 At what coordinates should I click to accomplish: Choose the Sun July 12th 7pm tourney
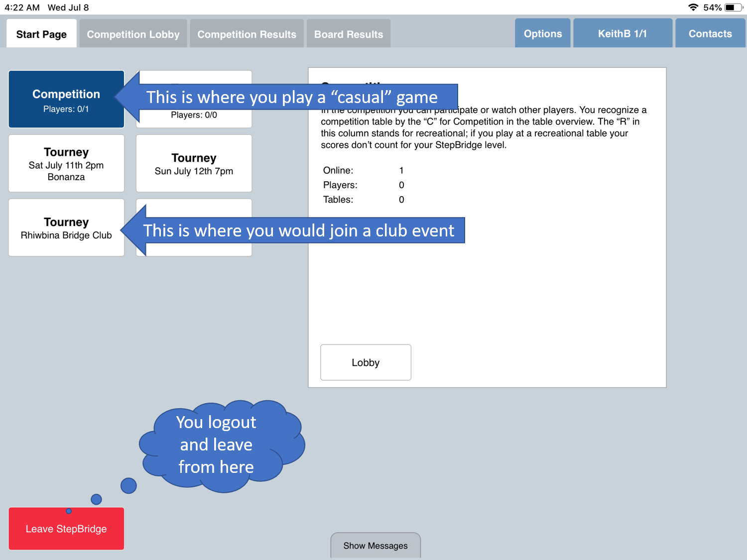pos(194,164)
